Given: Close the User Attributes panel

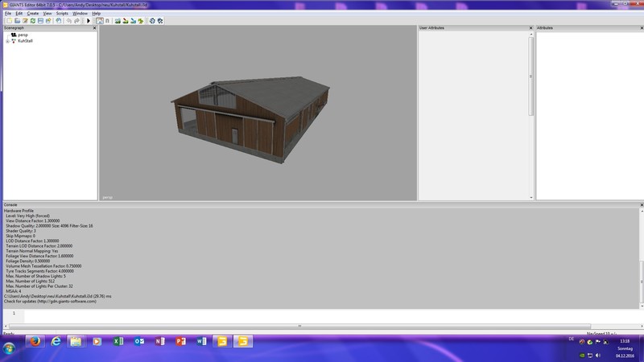Looking at the screenshot, I should (531, 28).
